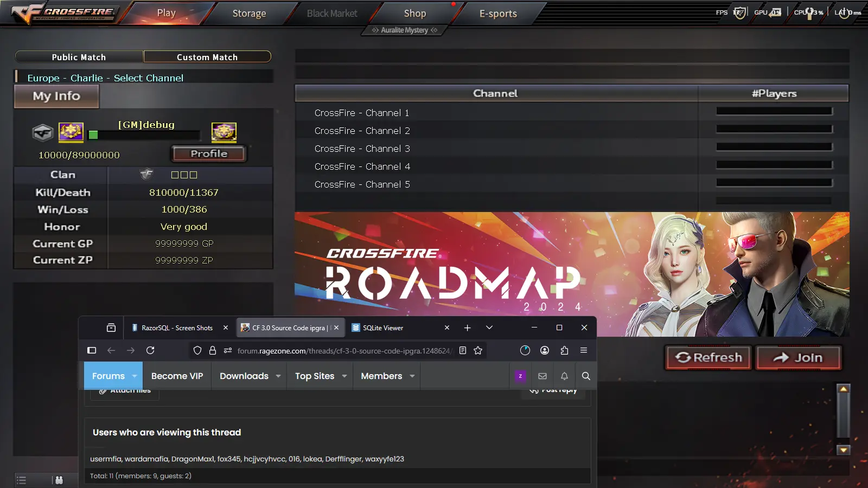Viewport: 868px width, 488px height.
Task: Toggle the Firefox sidebar button
Action: click(92, 350)
